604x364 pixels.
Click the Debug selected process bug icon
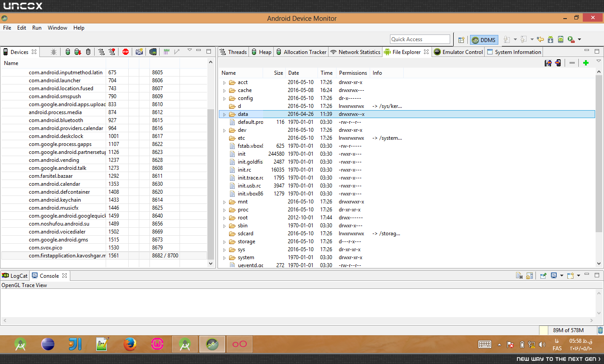54,52
